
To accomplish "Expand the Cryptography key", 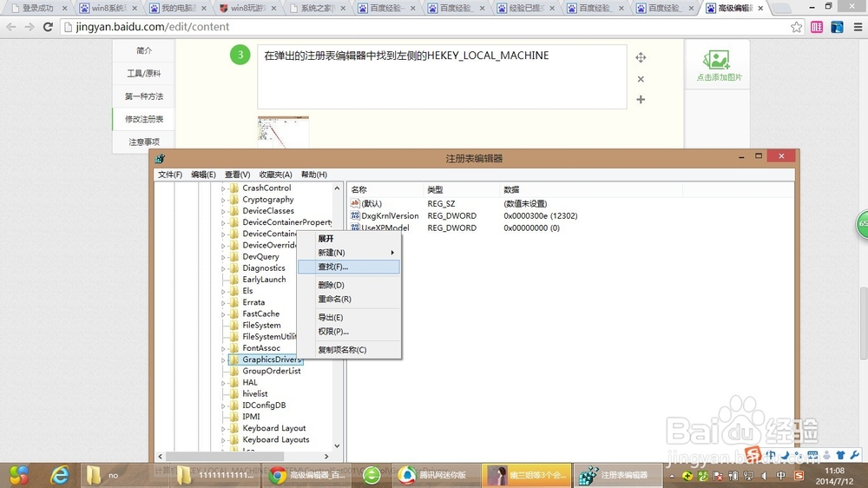I will coord(223,200).
